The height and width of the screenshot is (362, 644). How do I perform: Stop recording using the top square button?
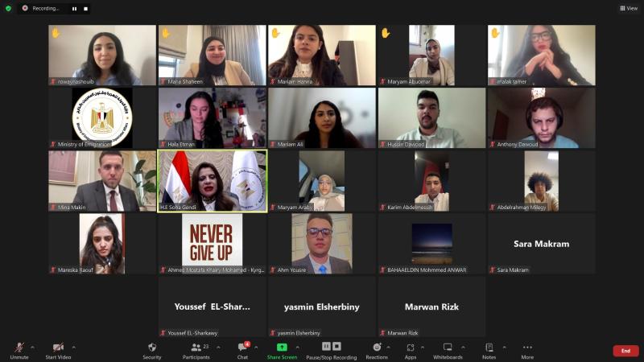point(85,9)
